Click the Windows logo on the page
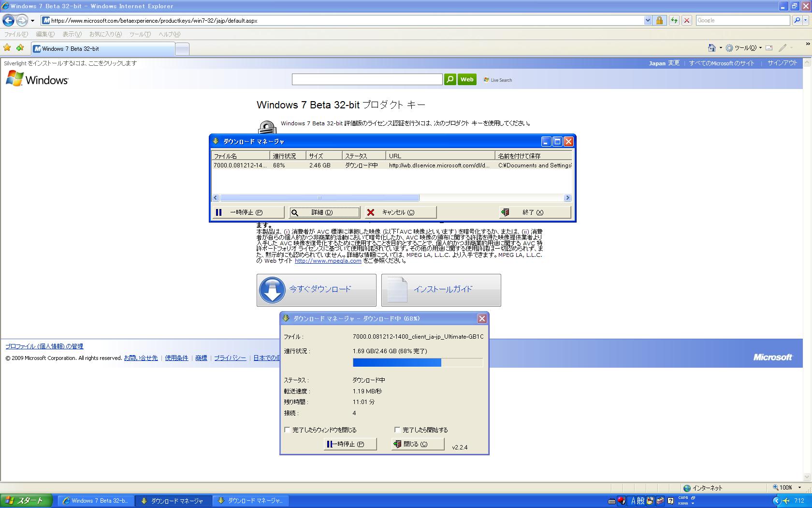 tap(37, 79)
